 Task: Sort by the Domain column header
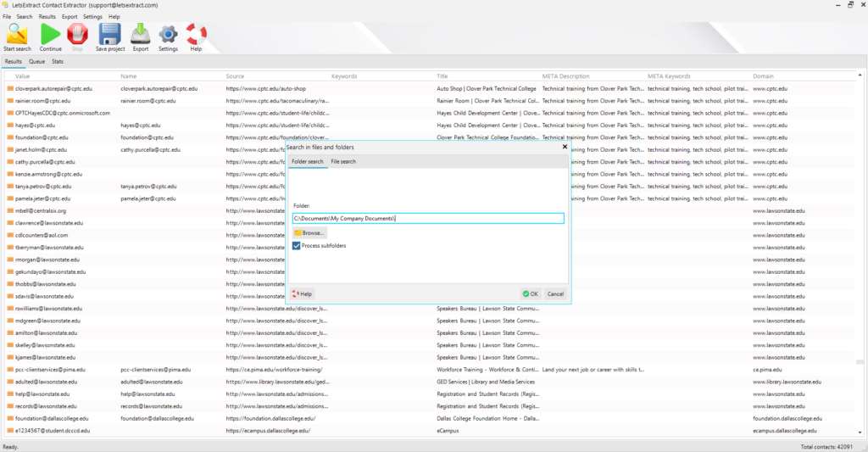764,76
